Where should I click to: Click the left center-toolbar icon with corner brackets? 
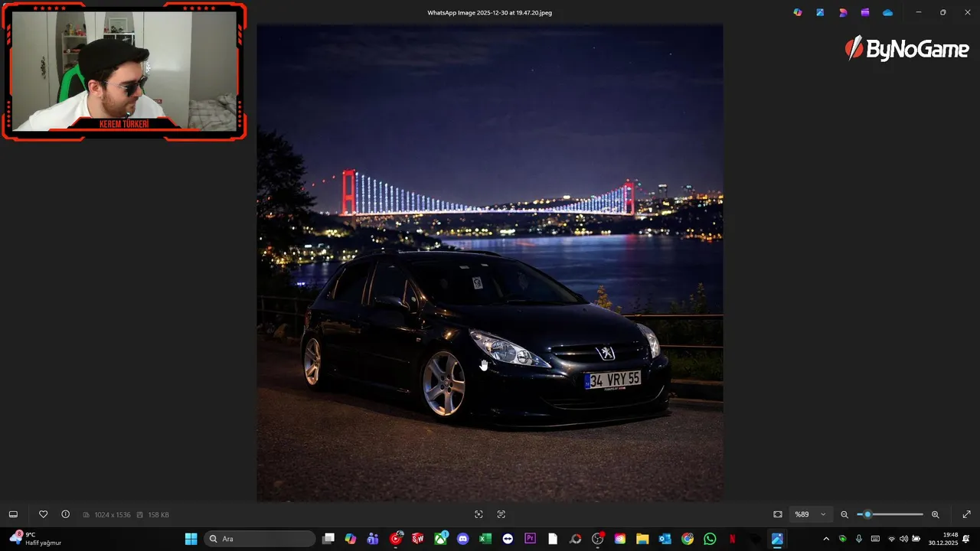(x=479, y=514)
